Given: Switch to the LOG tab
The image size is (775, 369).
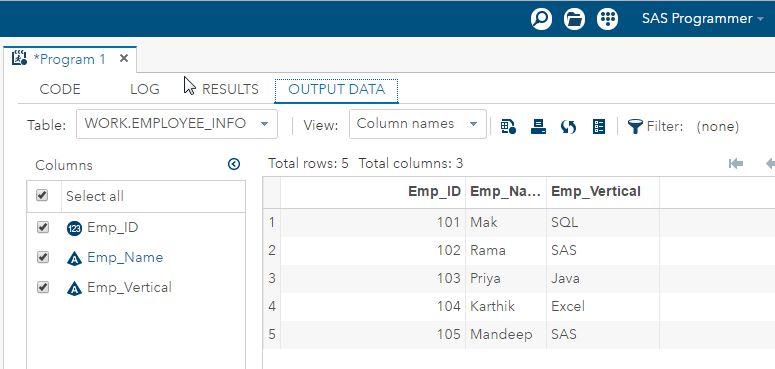Looking at the screenshot, I should point(145,89).
